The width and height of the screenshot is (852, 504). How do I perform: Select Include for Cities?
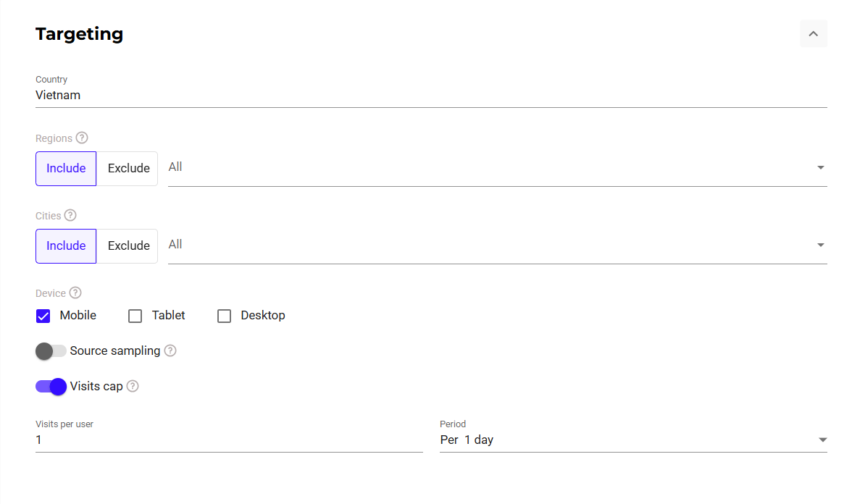pos(66,246)
